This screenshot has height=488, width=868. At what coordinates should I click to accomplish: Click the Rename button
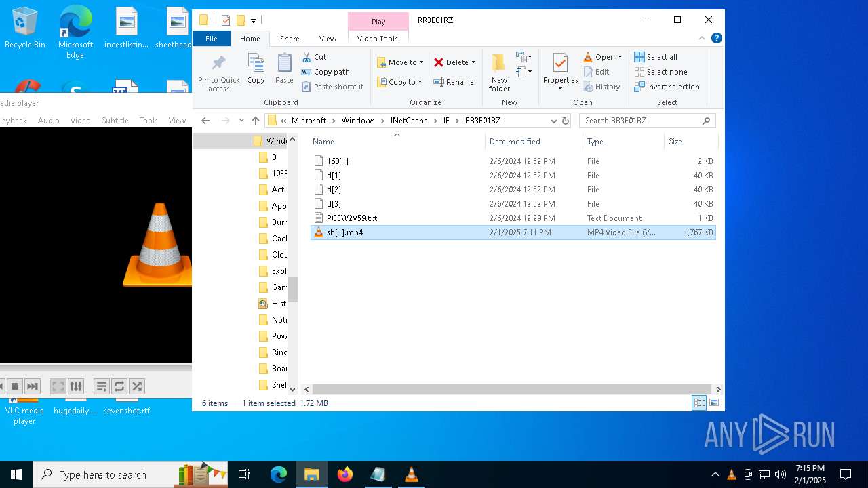454,82
